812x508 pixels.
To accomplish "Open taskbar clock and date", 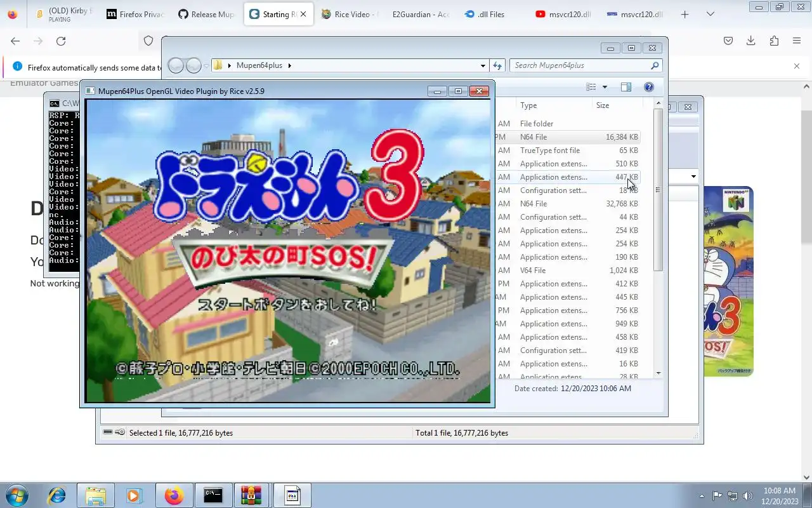I will [x=780, y=496].
